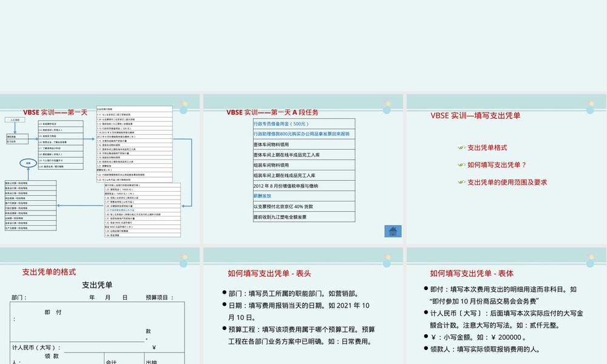This screenshot has width=607, height=364.
Task: Click the 部门： label on the form
Action: coord(19,297)
